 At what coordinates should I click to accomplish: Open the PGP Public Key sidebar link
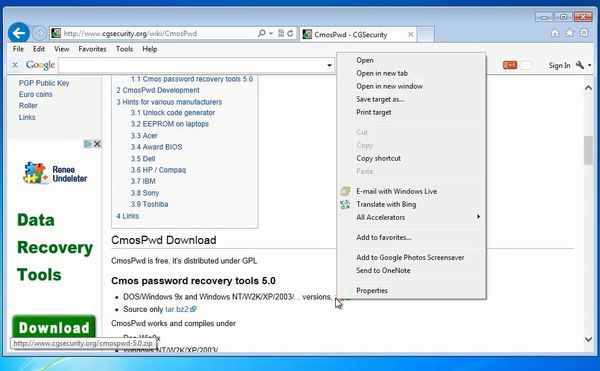pos(44,83)
